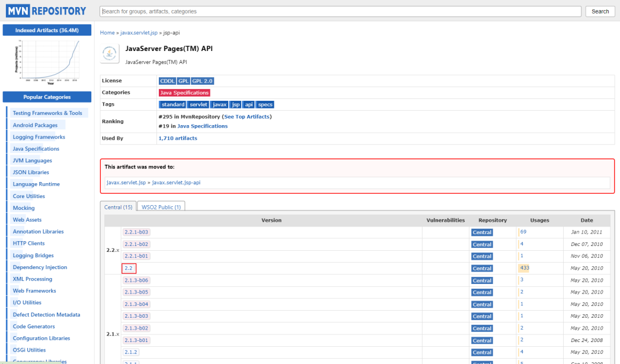Open version 2.2.1-b01
This screenshot has width=620, height=364.
pos(136,256)
